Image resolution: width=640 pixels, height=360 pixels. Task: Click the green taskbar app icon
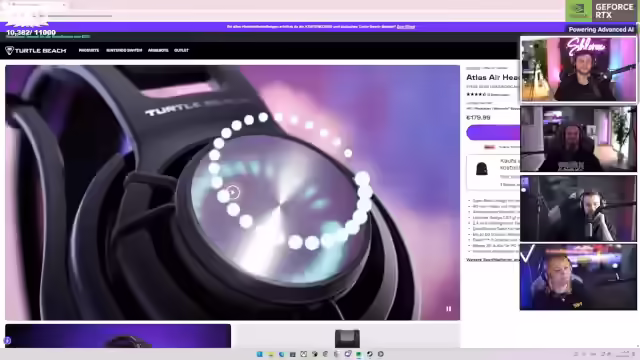[x=358, y=354]
